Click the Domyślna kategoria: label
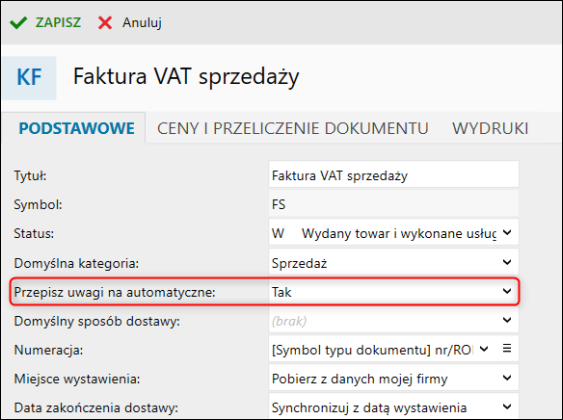 tap(76, 263)
